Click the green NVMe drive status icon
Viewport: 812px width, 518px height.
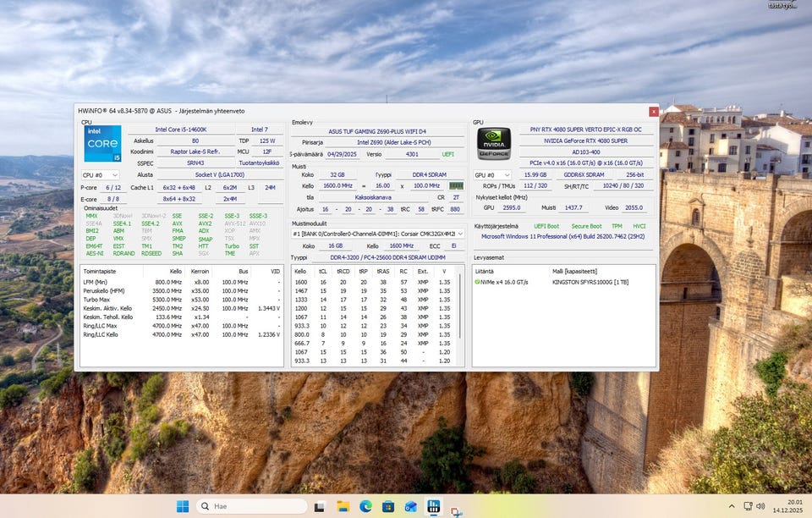pos(477,282)
